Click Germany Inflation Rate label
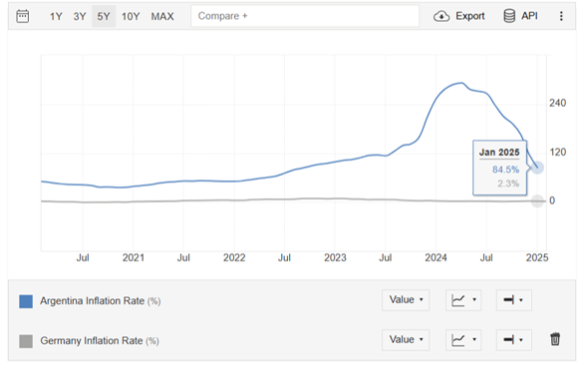The image size is (588, 374). 100,341
